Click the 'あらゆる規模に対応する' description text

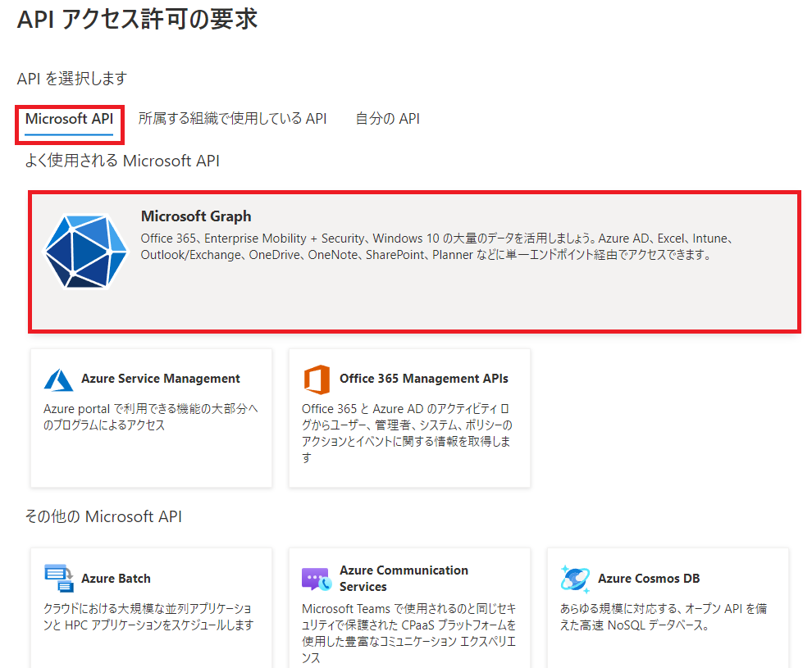tap(664, 617)
